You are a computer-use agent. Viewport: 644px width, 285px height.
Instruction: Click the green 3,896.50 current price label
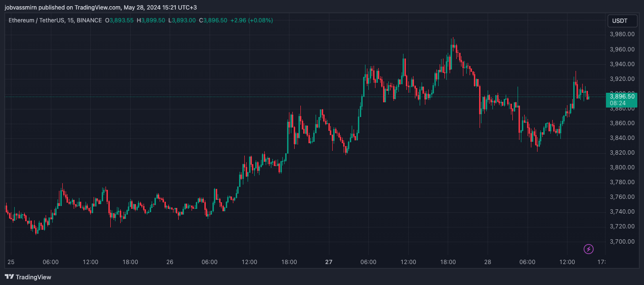coord(622,96)
